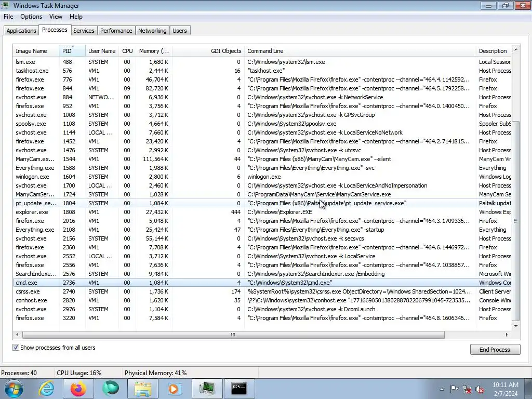Select firefox.exe with PID 3220
The height and width of the screenshot is (399, 532).
click(262, 318)
